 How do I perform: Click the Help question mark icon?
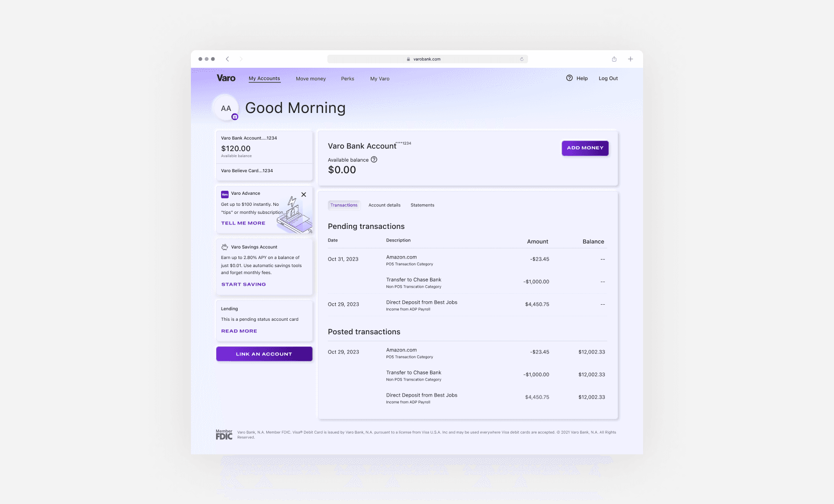point(569,78)
